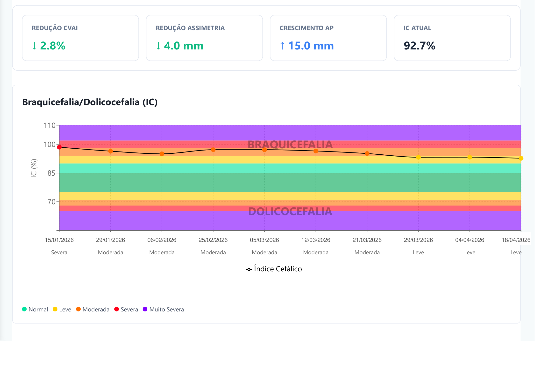Select the Crescimento AP card title

pyautogui.click(x=306, y=28)
